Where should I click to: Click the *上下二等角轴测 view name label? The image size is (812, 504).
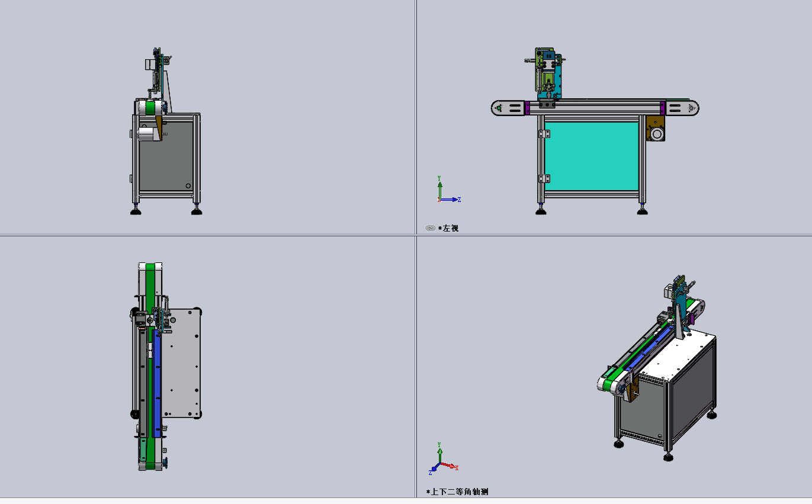(x=457, y=492)
